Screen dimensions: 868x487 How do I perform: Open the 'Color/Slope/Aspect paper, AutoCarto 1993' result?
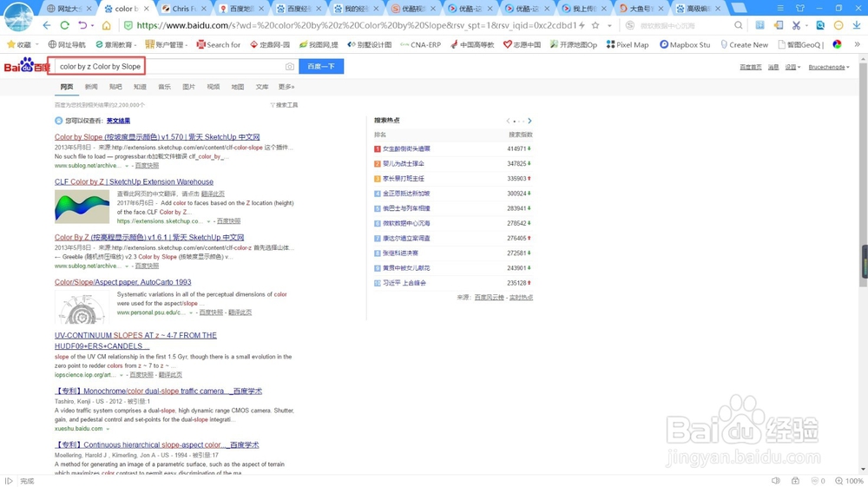[x=123, y=281]
